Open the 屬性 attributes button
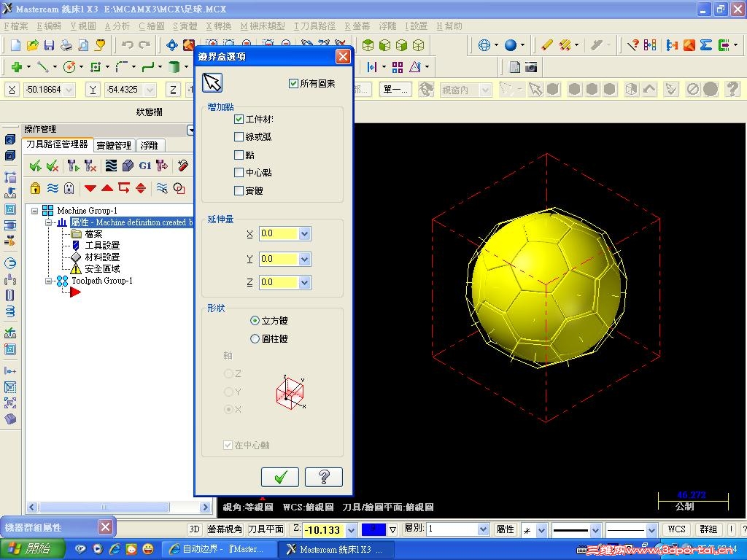 pyautogui.click(x=505, y=529)
